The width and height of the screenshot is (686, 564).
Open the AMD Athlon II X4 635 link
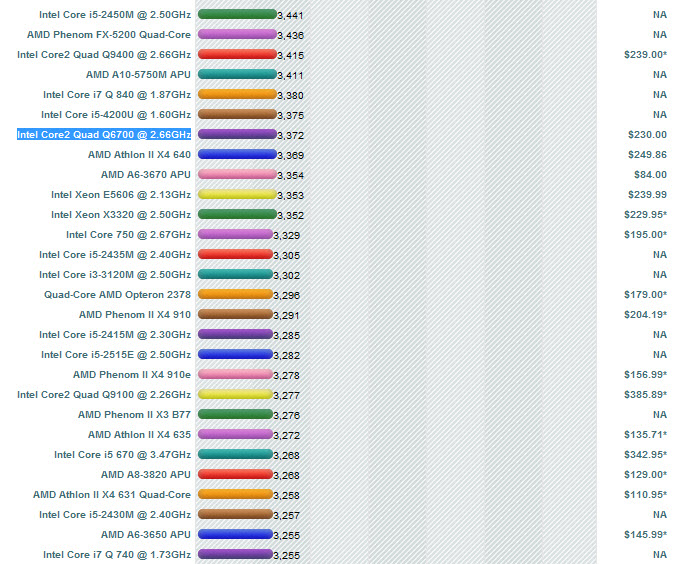tap(140, 435)
